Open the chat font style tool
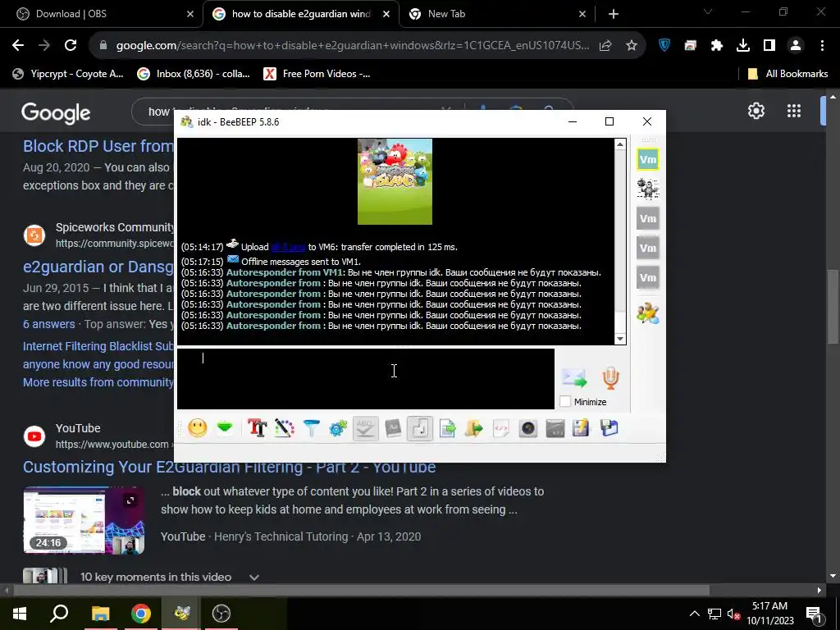The image size is (840, 630). coord(257,428)
